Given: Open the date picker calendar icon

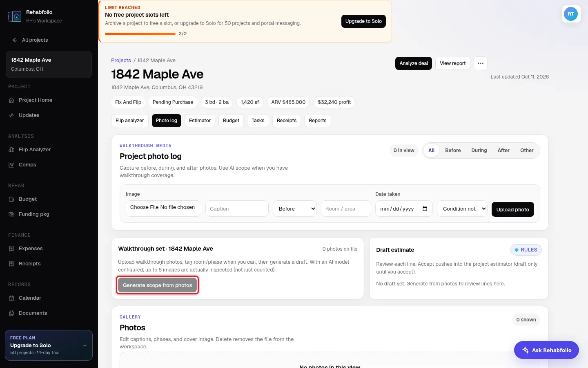Looking at the screenshot, I should [425, 209].
